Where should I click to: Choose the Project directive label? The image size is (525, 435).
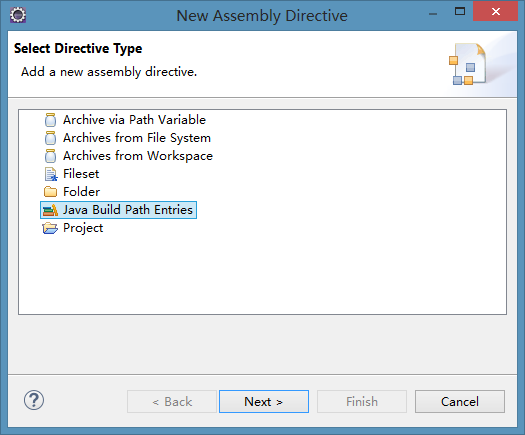click(83, 228)
